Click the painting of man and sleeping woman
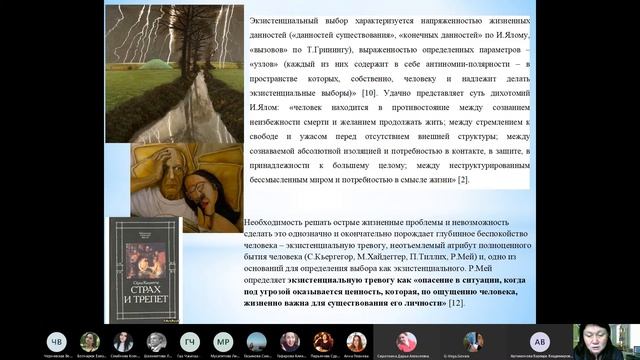The image size is (640, 360). click(x=187, y=188)
